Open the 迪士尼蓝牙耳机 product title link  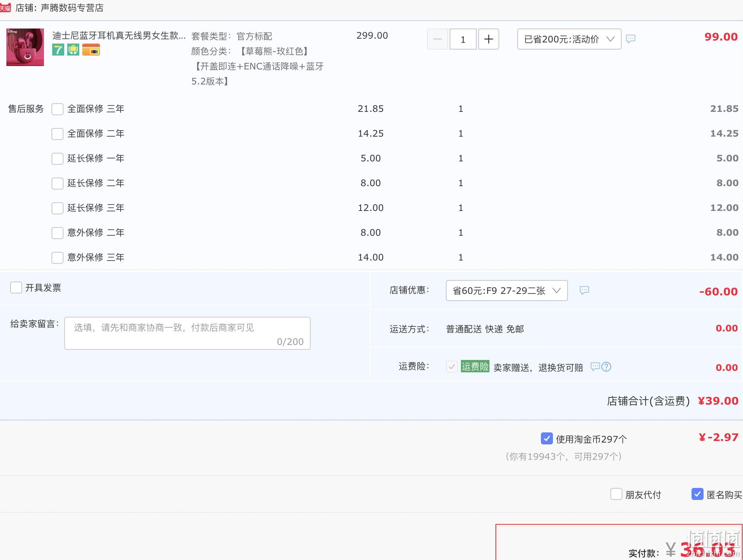coord(119,36)
